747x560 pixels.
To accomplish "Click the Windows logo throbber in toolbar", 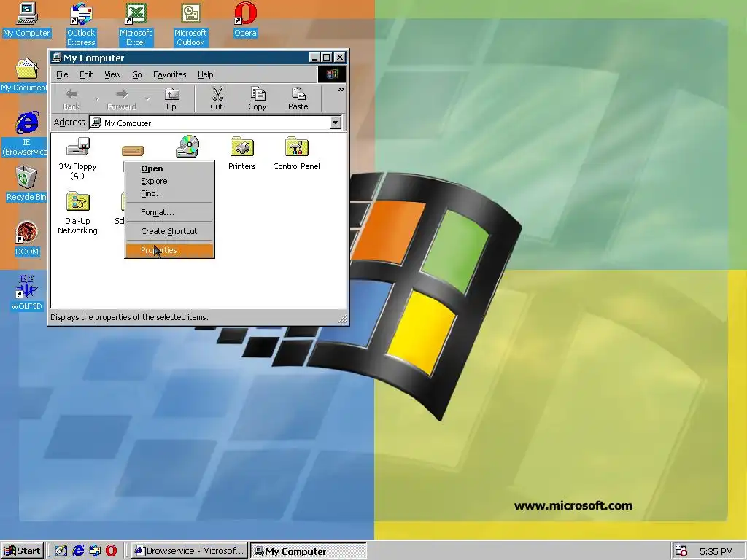I will pos(332,74).
